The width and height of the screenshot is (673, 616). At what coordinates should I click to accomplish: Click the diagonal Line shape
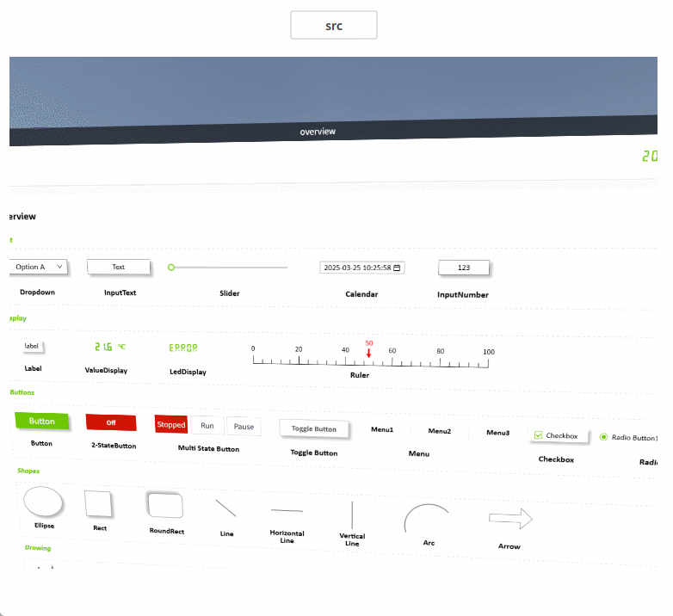pos(225,508)
